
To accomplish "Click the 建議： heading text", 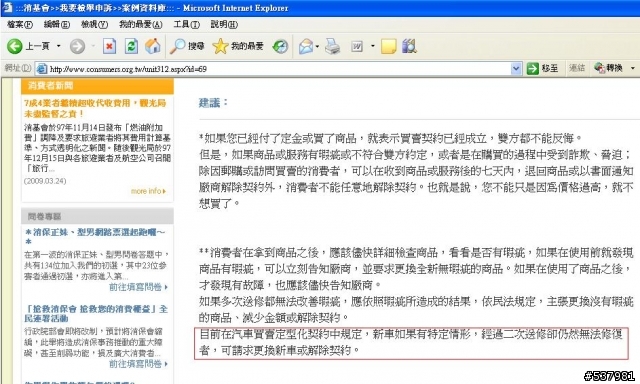I will pos(213,103).
